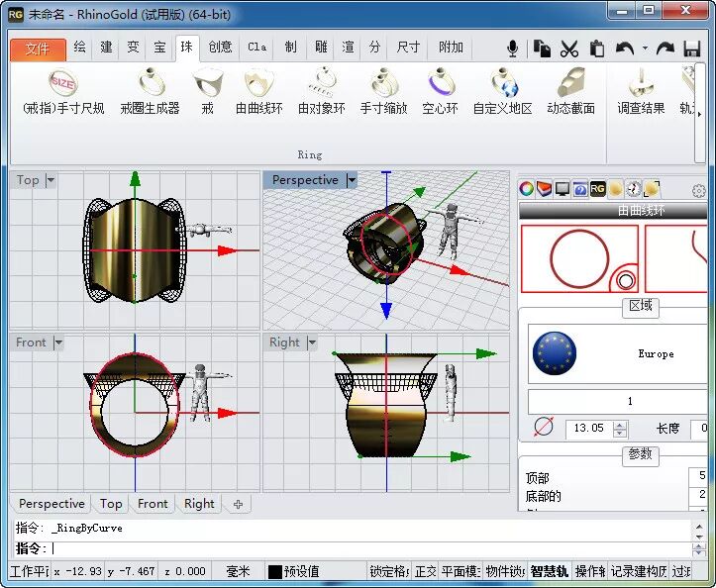Choose the 由曲线环 ring by curve tool
This screenshot has height=588, width=716.
258,92
